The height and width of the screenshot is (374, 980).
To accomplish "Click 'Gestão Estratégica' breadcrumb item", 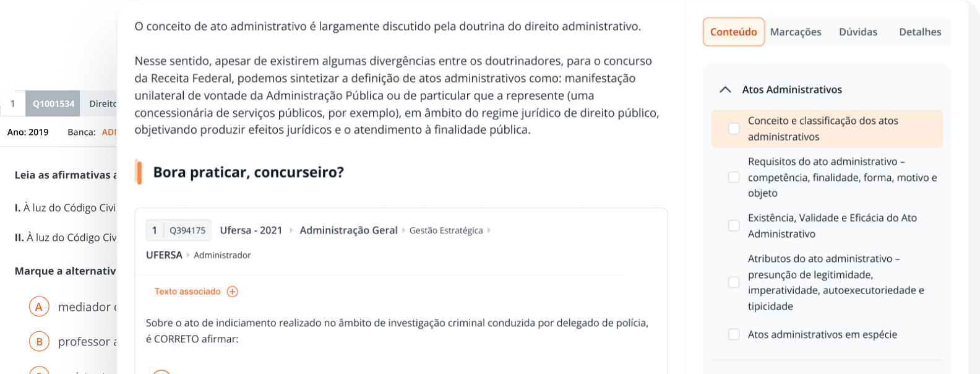I will click(x=446, y=230).
